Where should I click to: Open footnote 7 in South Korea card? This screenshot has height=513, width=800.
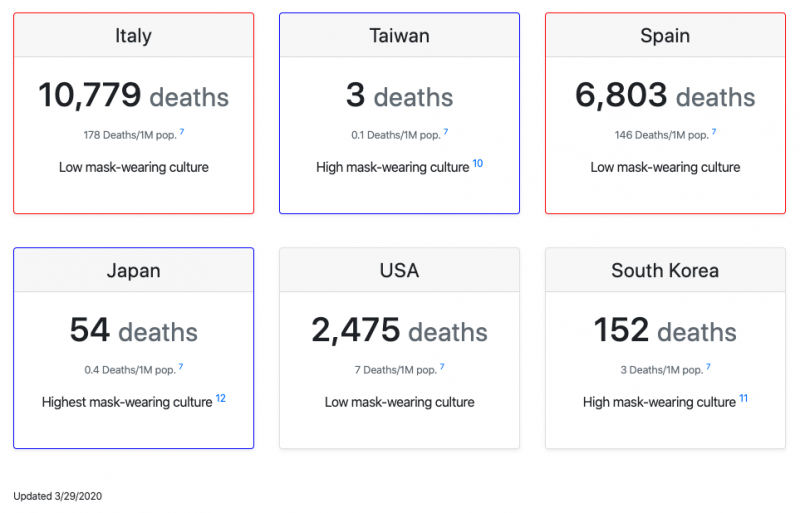coord(708,367)
